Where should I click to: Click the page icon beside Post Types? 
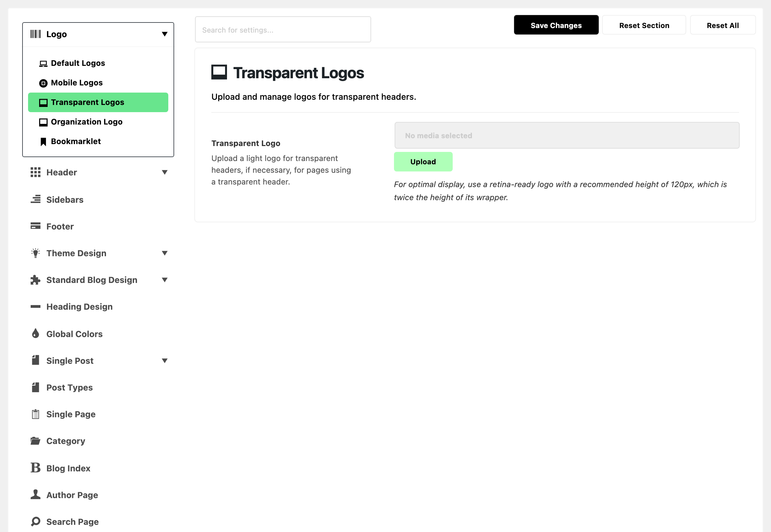click(x=36, y=387)
